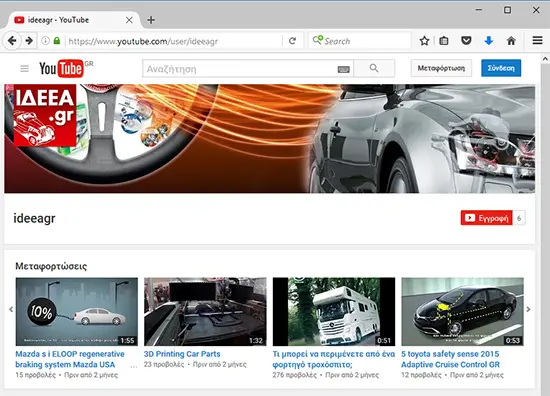Open Mazda s i ELOOP regenerative braking link
Viewport: 550px width, 396px height.
(x=70, y=359)
